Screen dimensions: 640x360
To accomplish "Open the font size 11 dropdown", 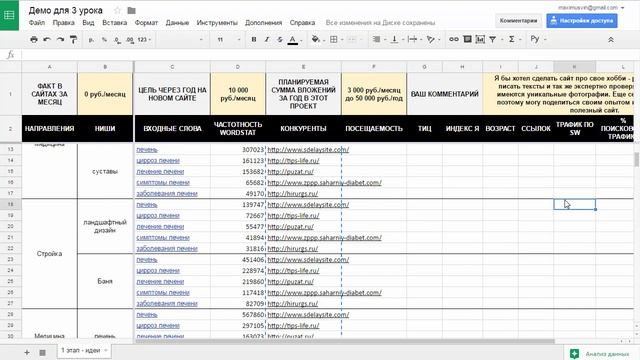I will click(229, 40).
